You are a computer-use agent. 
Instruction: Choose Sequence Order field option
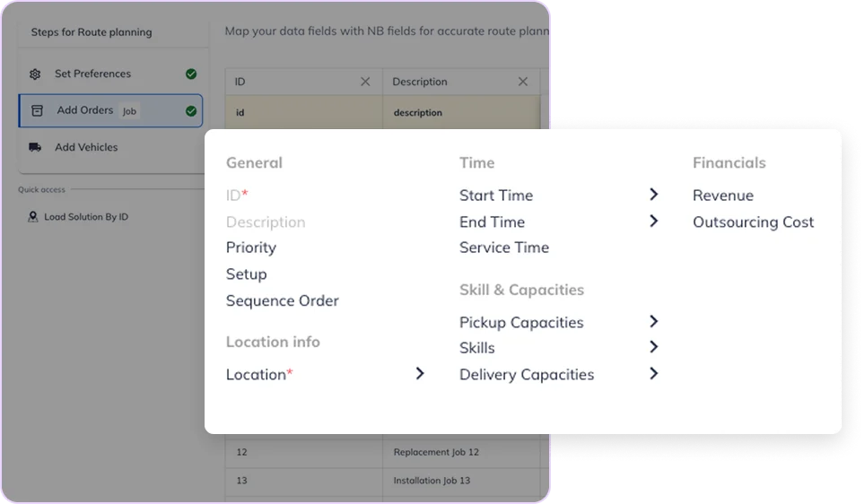282,300
